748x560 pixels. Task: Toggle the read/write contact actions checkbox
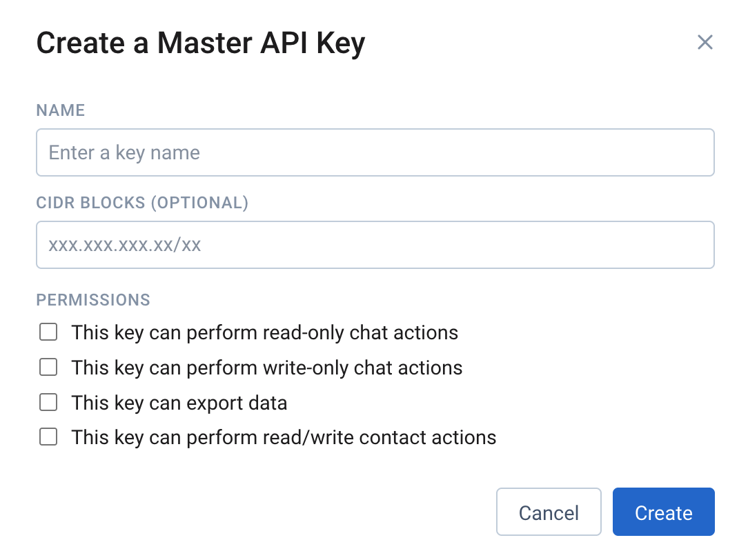[48, 437]
